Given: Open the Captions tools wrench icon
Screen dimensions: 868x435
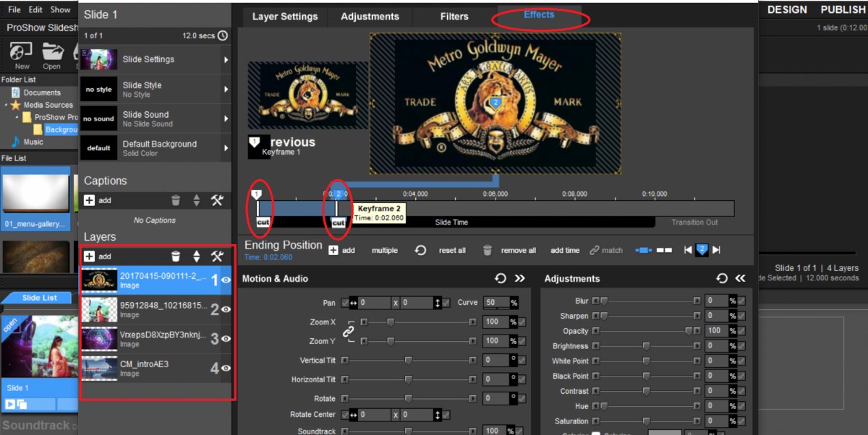Looking at the screenshot, I should point(217,200).
